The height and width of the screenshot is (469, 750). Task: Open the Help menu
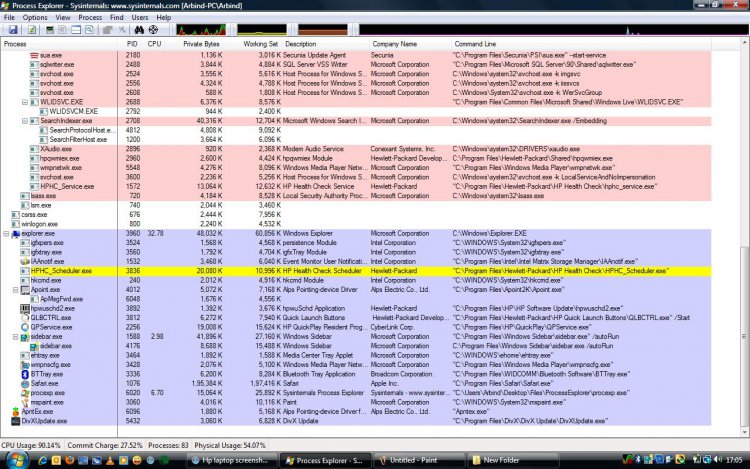pos(164,17)
